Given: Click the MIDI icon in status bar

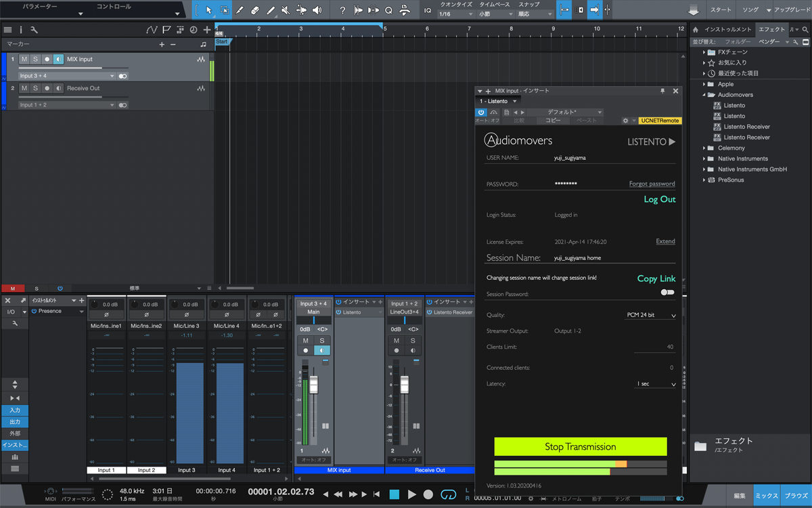Looking at the screenshot, I should 50,491.
